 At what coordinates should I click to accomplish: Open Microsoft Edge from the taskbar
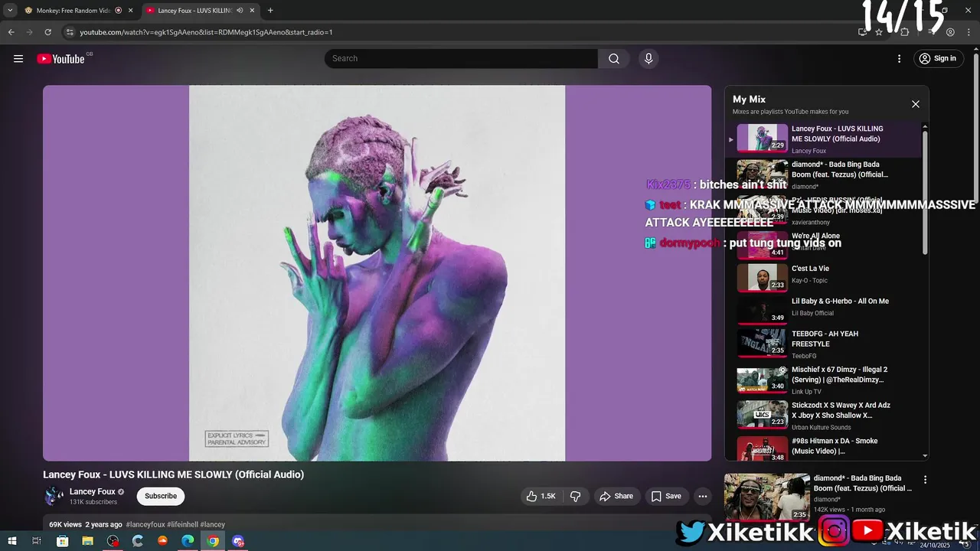pyautogui.click(x=188, y=541)
